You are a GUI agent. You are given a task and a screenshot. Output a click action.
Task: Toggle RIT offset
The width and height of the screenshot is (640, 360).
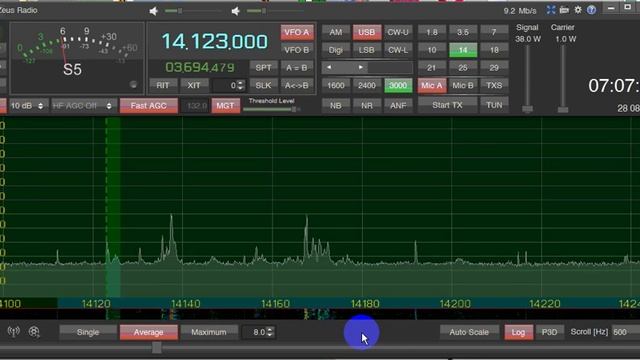pos(162,86)
